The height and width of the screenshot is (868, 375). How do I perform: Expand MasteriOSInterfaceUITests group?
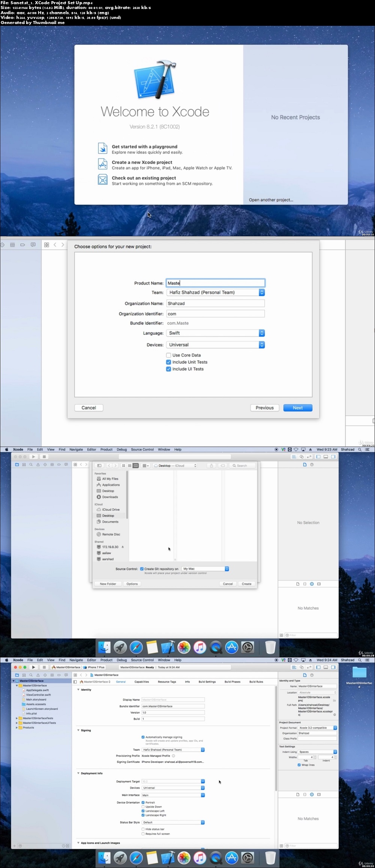[x=17, y=723]
